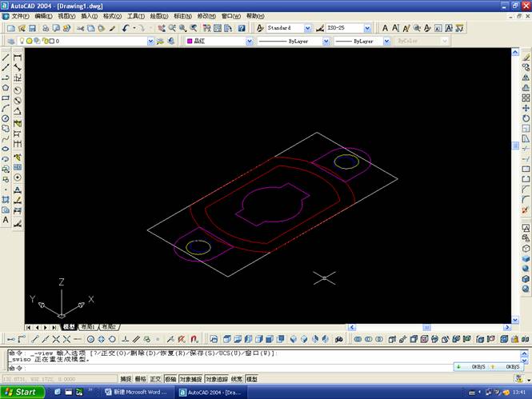Select the Polygon drawing tool
Screen dimensions: 532x399
tap(6, 88)
